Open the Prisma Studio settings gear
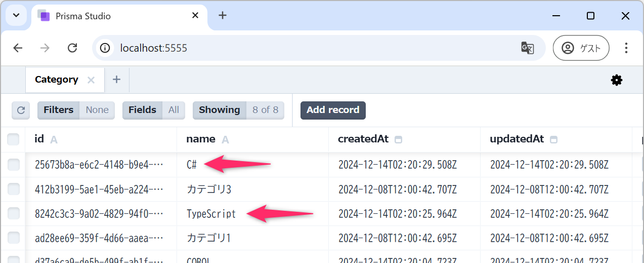 (x=616, y=80)
